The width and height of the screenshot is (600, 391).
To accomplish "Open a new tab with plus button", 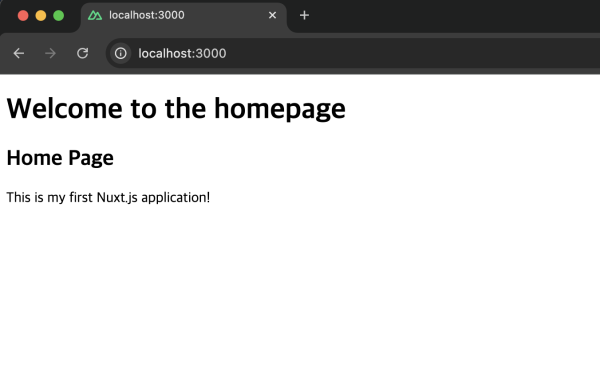I will pos(304,15).
